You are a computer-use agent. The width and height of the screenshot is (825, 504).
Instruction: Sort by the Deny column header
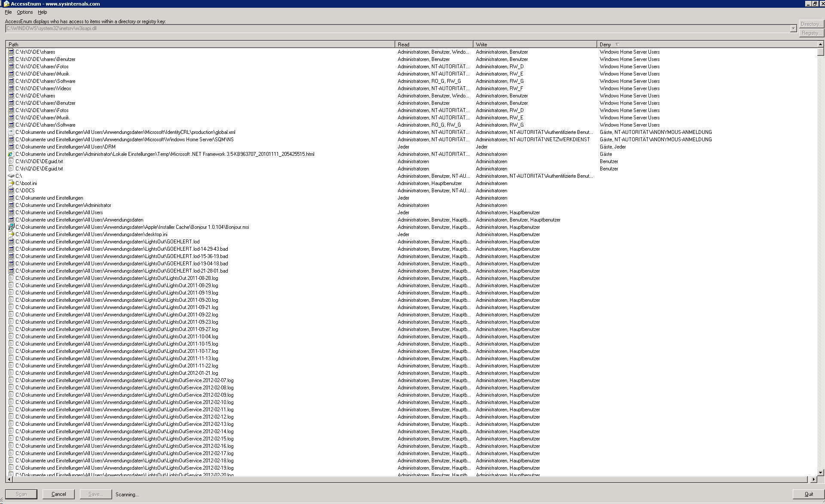(x=707, y=44)
